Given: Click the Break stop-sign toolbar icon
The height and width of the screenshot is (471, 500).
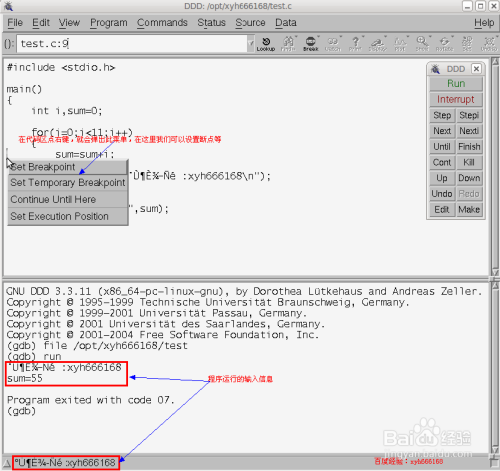Looking at the screenshot, I should coord(310,44).
